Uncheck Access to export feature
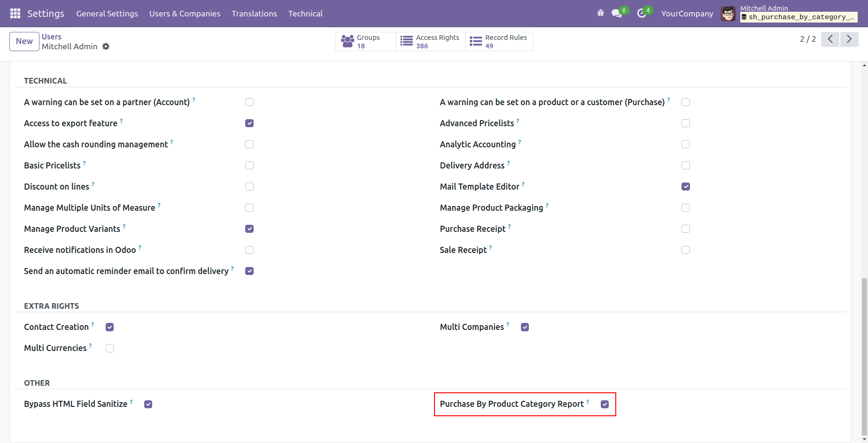Image resolution: width=868 pixels, height=443 pixels. click(249, 123)
